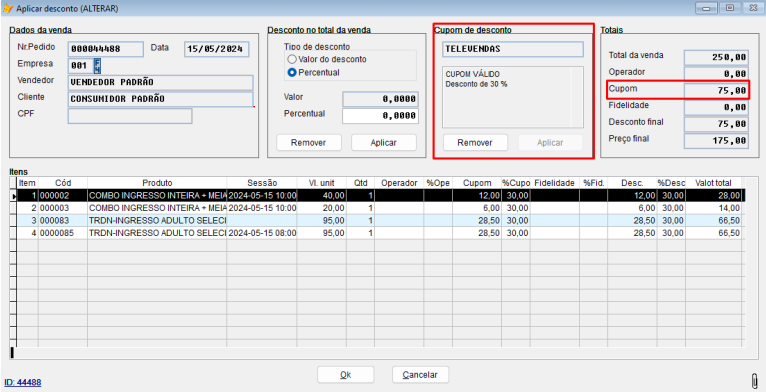Click the empty CPF field
The image size is (766, 392).
click(x=130, y=116)
